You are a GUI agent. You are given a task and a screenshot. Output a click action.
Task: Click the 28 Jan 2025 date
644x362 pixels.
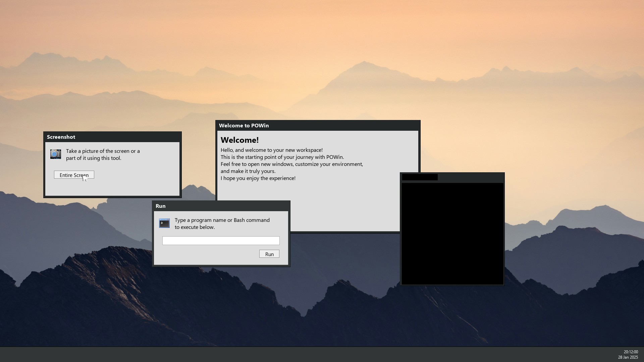(628, 357)
